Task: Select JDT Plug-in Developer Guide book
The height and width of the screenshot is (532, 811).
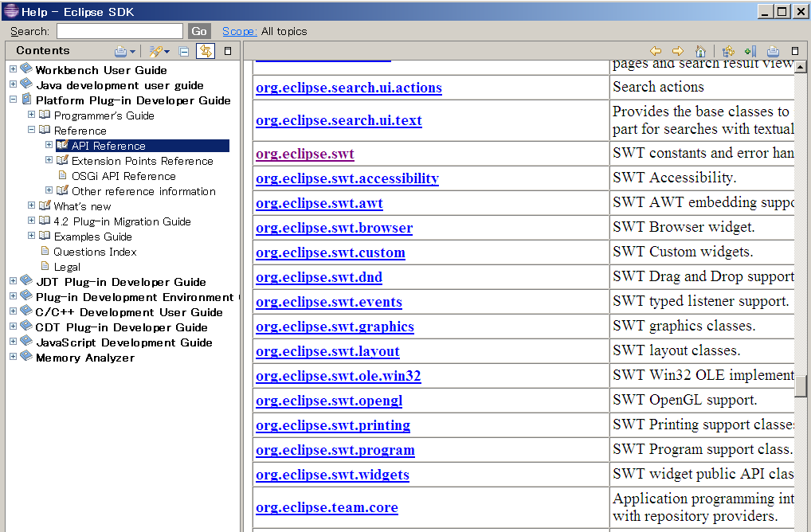Action: [x=121, y=282]
